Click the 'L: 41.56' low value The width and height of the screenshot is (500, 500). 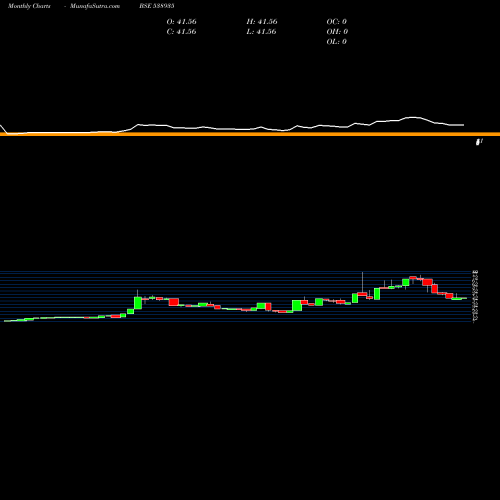tap(262, 32)
